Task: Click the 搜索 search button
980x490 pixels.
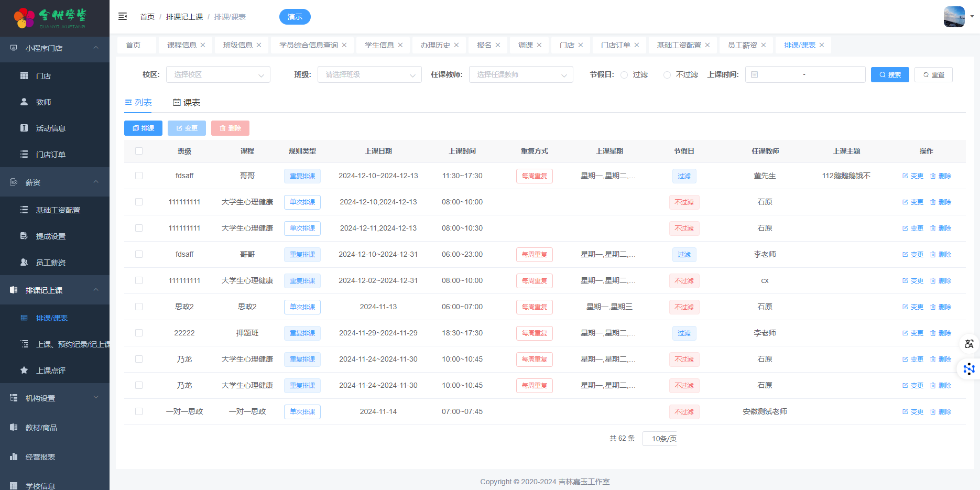Action: [x=889, y=75]
